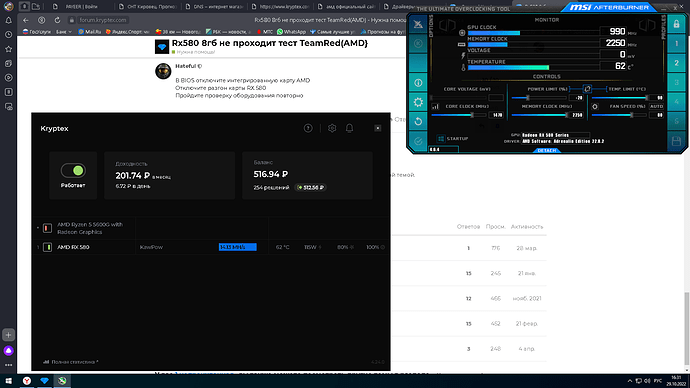
Task: Click the Доходность 201.74 ₽ value
Action: tap(132, 176)
